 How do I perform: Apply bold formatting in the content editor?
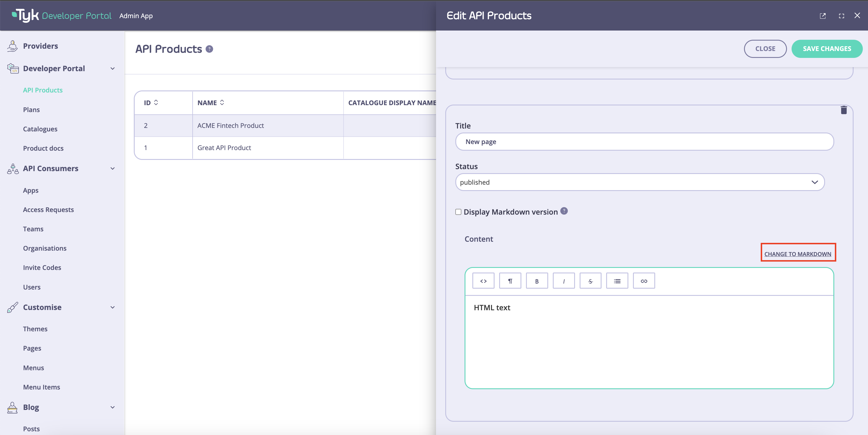537,281
